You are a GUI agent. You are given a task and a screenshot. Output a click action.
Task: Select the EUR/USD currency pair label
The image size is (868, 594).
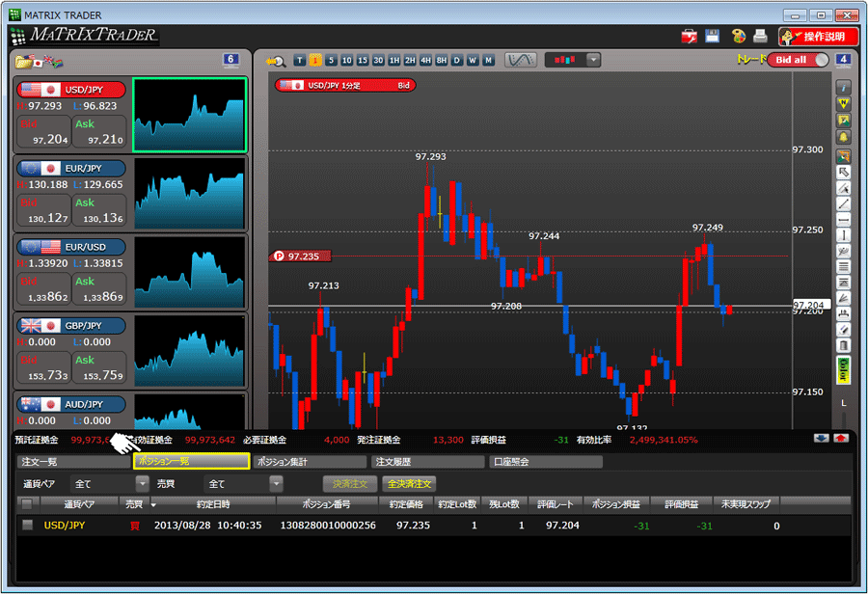point(71,247)
